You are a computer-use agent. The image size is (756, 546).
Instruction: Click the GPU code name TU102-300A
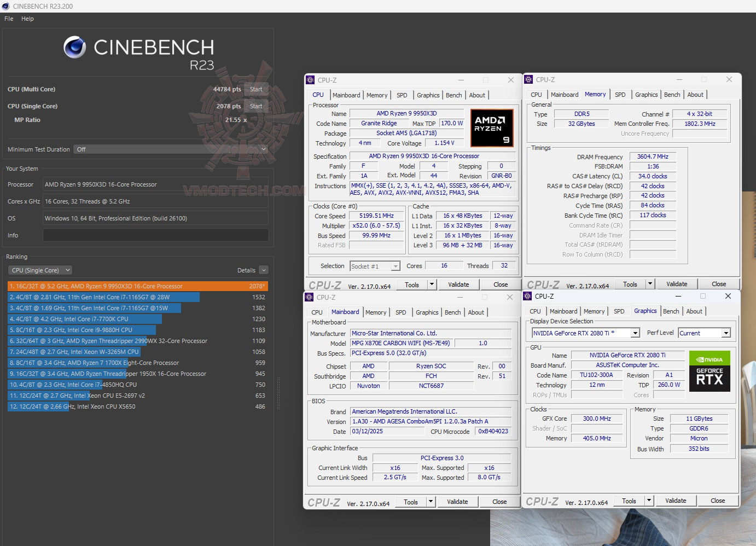pyautogui.click(x=597, y=375)
